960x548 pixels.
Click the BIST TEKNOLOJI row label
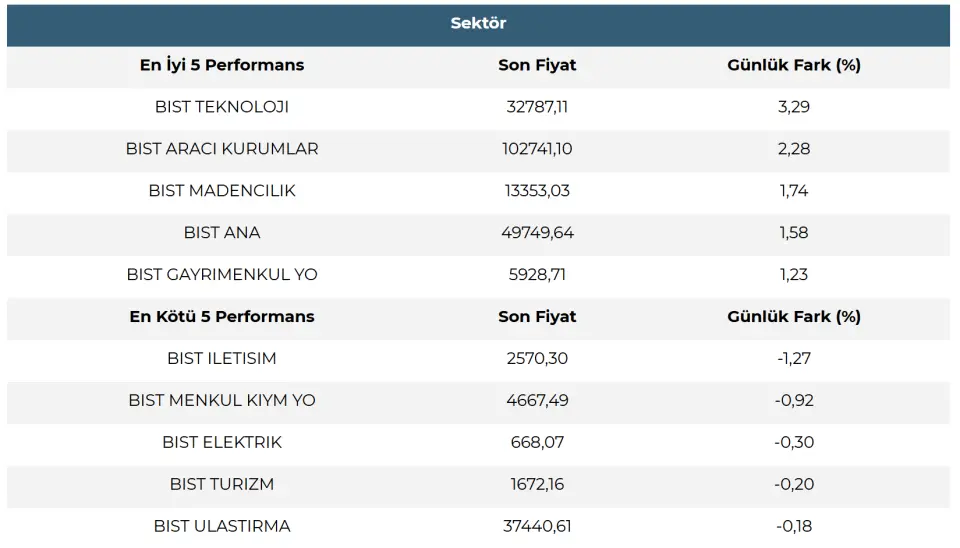click(222, 107)
